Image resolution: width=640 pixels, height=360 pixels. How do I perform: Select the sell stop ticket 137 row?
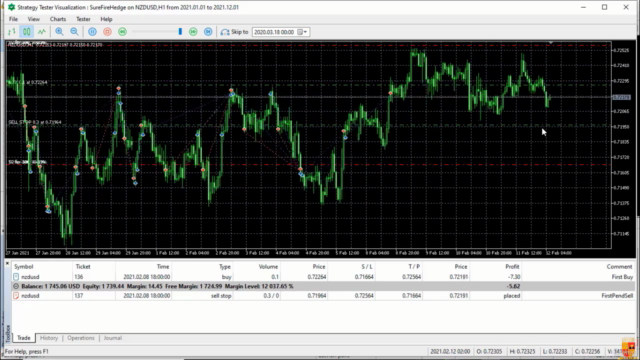tap(322, 296)
